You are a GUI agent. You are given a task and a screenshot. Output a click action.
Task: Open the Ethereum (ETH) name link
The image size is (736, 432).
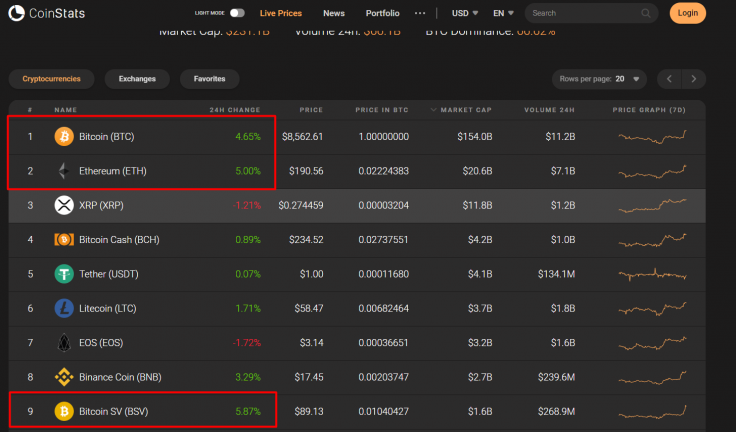(113, 171)
